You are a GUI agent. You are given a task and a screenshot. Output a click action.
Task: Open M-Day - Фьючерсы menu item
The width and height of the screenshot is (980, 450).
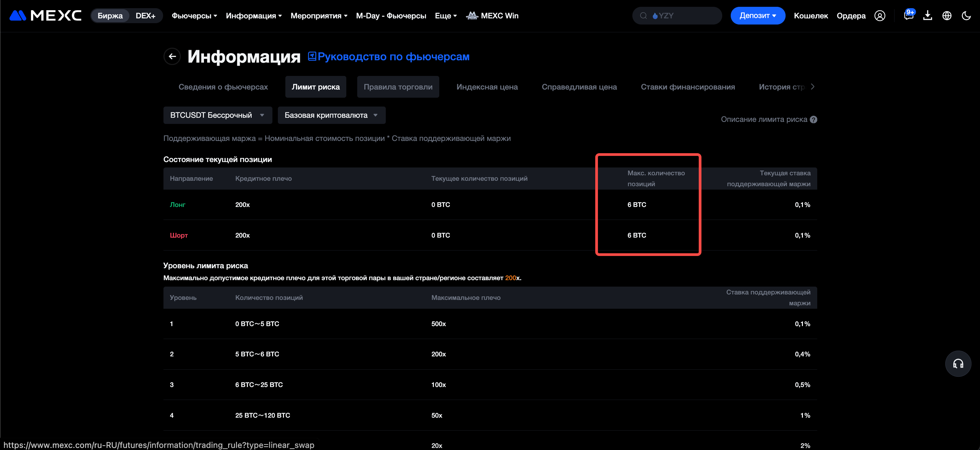(391, 16)
